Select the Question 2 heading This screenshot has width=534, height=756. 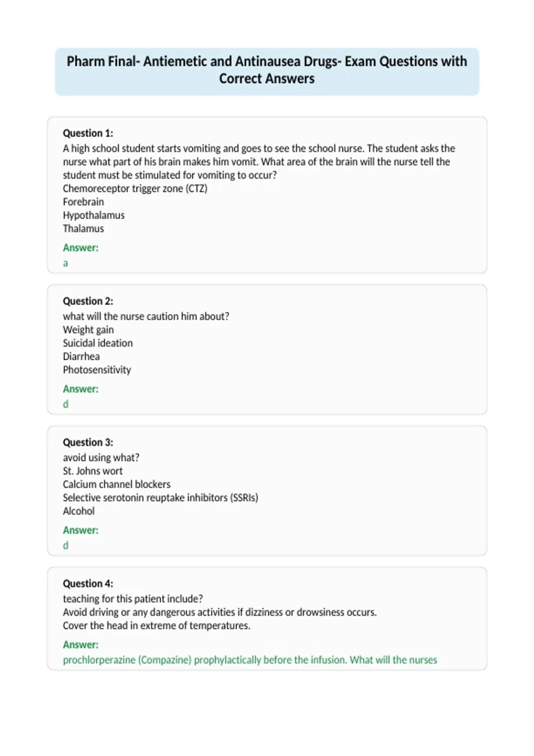point(88,301)
